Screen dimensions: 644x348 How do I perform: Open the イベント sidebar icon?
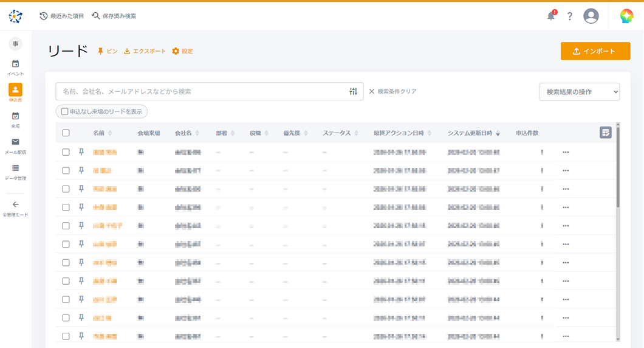[x=15, y=67]
